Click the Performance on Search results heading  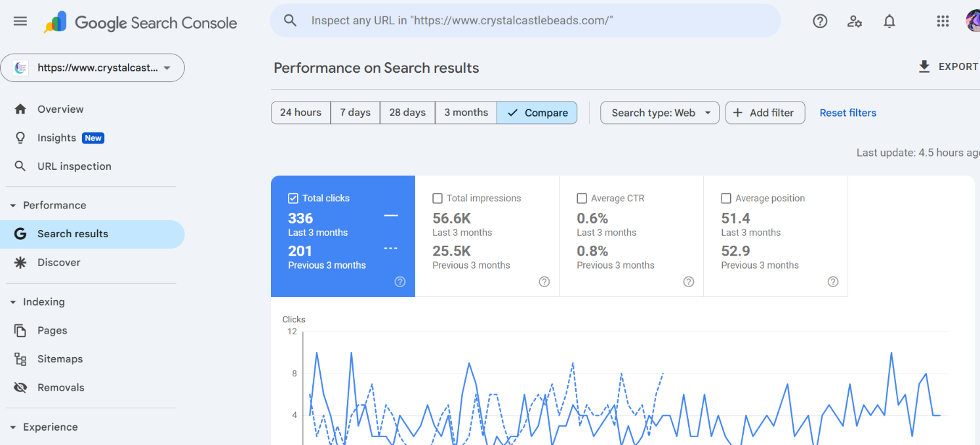[x=377, y=68]
